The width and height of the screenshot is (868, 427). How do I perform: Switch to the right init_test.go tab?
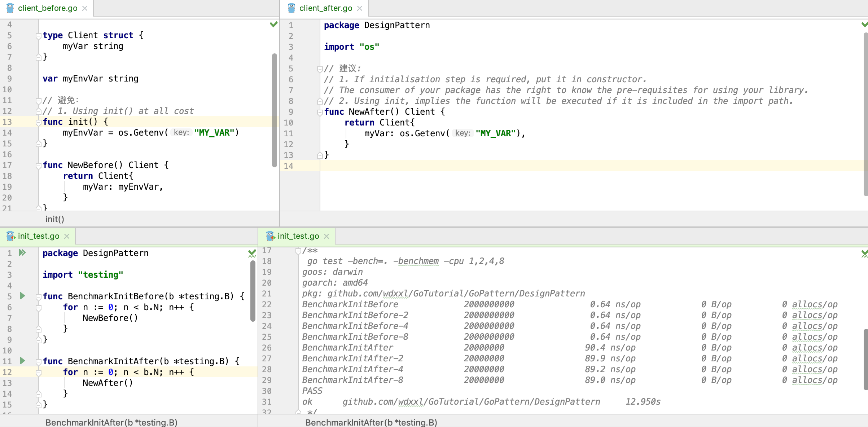pos(298,236)
